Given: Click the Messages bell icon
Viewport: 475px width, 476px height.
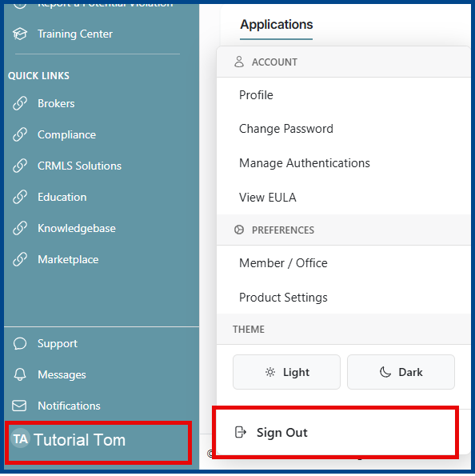Looking at the screenshot, I should [20, 374].
